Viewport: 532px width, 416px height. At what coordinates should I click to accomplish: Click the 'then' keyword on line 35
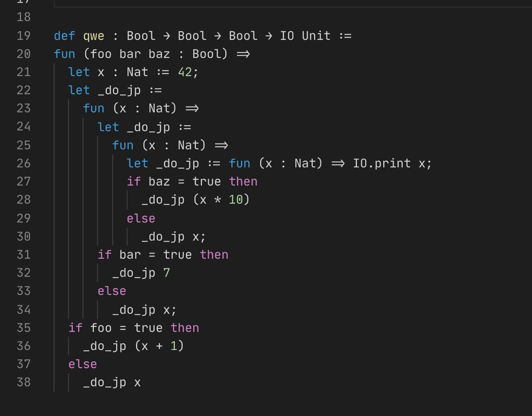[x=185, y=328]
